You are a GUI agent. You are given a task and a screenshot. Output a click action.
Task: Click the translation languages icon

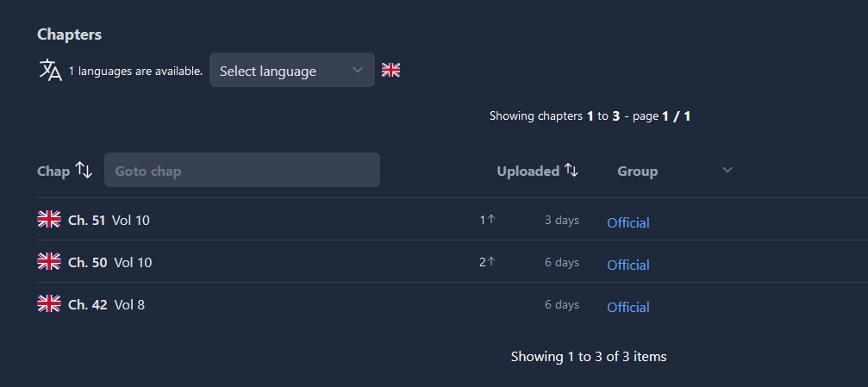tap(50, 71)
